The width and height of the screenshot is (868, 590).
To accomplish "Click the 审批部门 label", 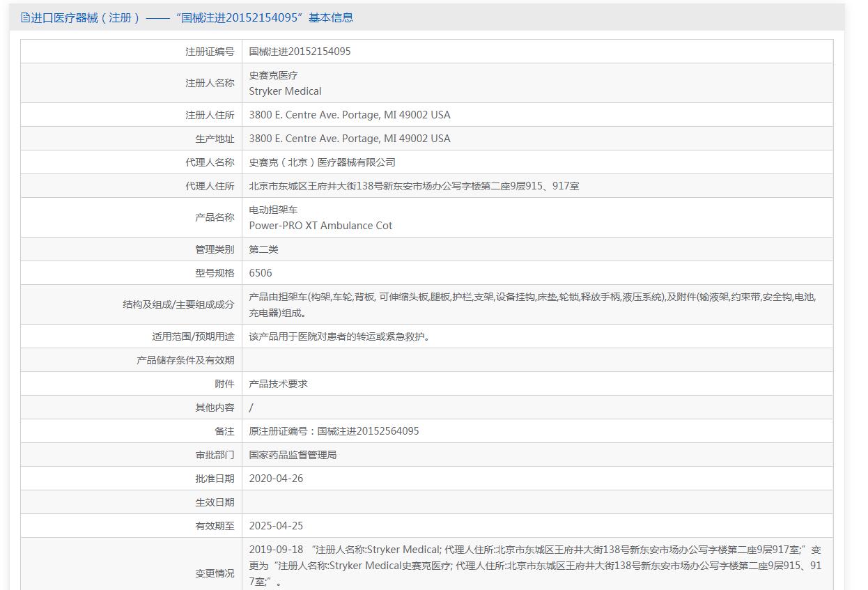I will (215, 455).
